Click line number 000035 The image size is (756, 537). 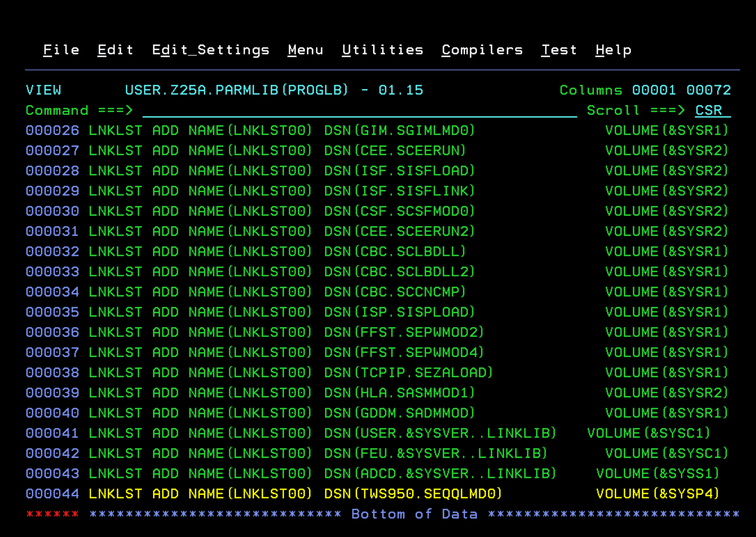[x=52, y=312]
